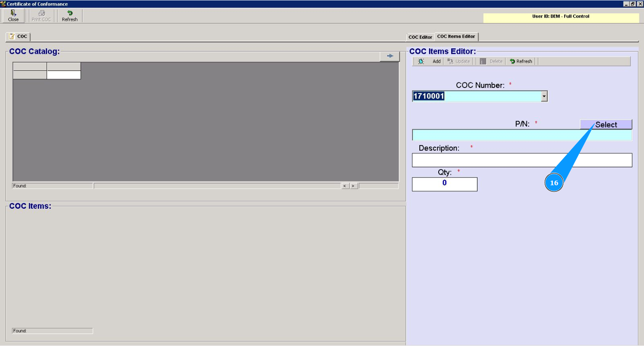Open the COC Editor tab
644x346 pixels.
pyautogui.click(x=420, y=37)
